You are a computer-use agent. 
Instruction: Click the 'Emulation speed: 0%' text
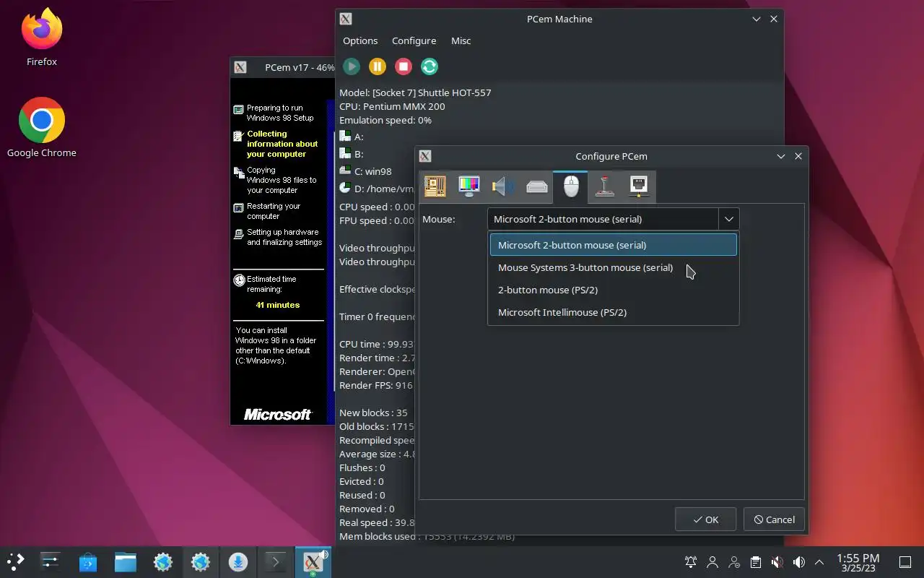(x=385, y=120)
